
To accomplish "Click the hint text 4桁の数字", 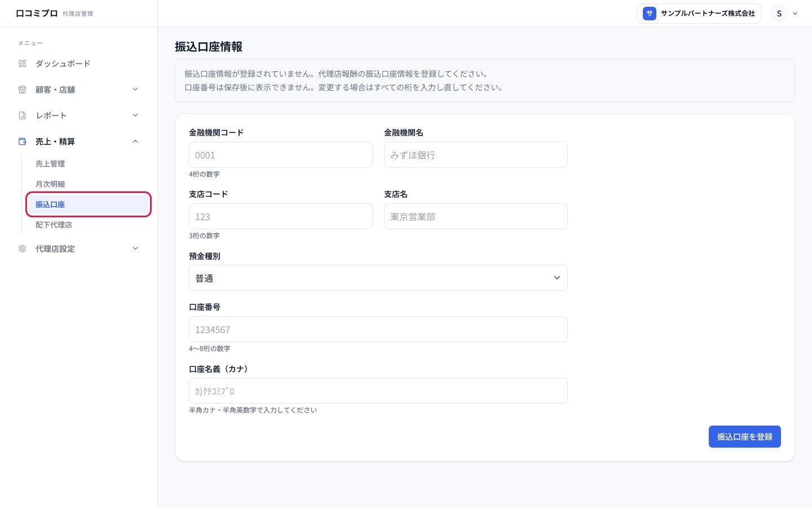I will (204, 174).
